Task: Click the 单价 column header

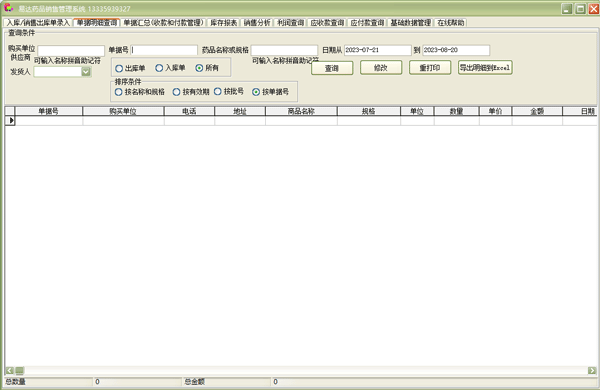Action: (496, 111)
